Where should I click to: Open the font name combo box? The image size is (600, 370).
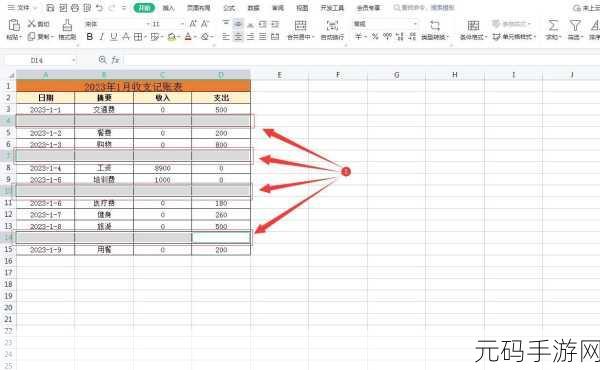click(x=117, y=24)
